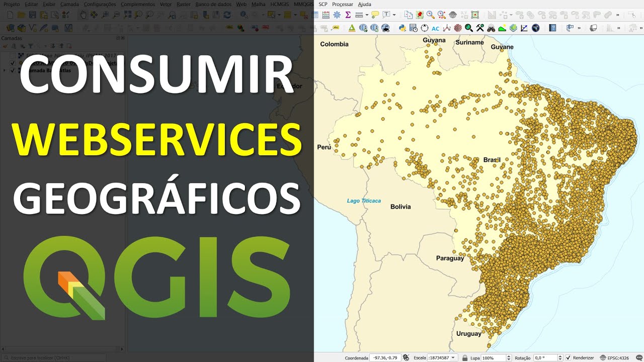Click the toggle extents icon beside the coordinate
644x362 pixels.
pos(406,357)
